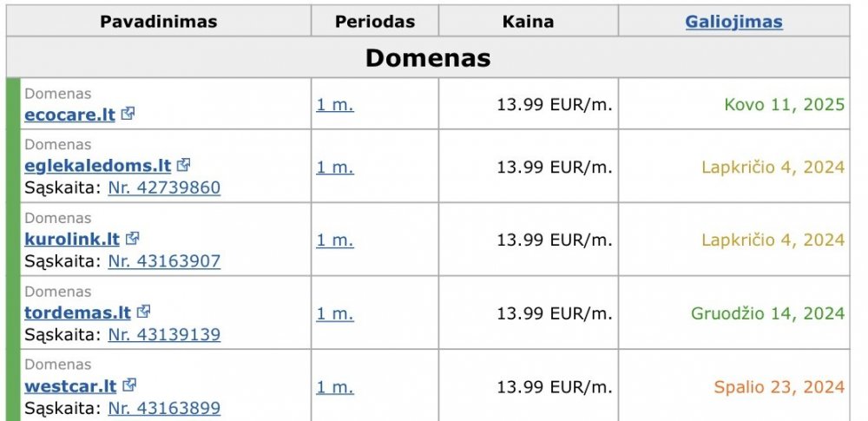Click external link icon beside westcar.lt
The width and height of the screenshot is (868, 421).
[x=129, y=385]
